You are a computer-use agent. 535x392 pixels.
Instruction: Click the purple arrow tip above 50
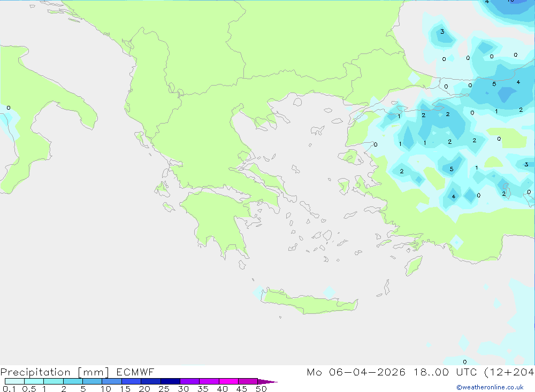267,381
